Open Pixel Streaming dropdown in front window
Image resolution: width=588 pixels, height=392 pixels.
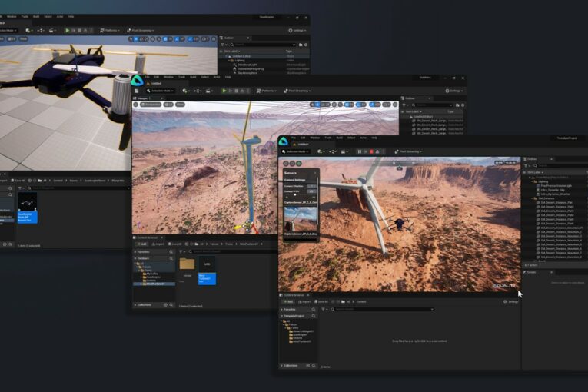[408, 151]
